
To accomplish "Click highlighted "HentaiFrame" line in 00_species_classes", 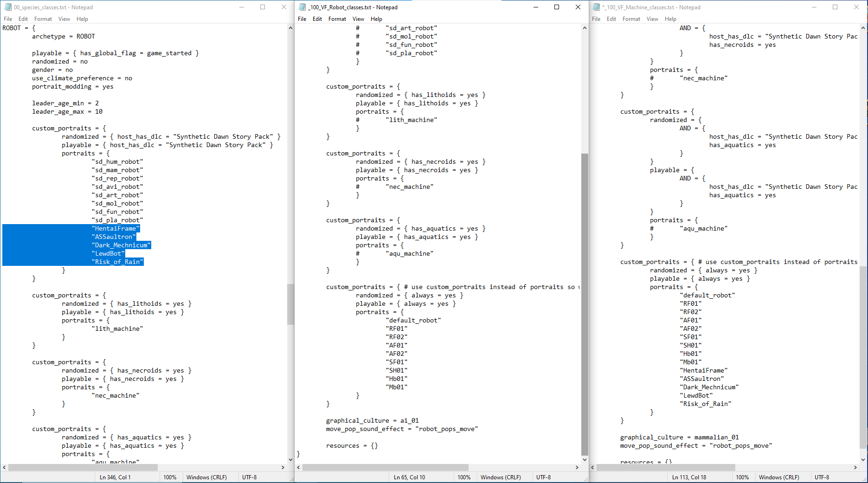I will click(116, 228).
